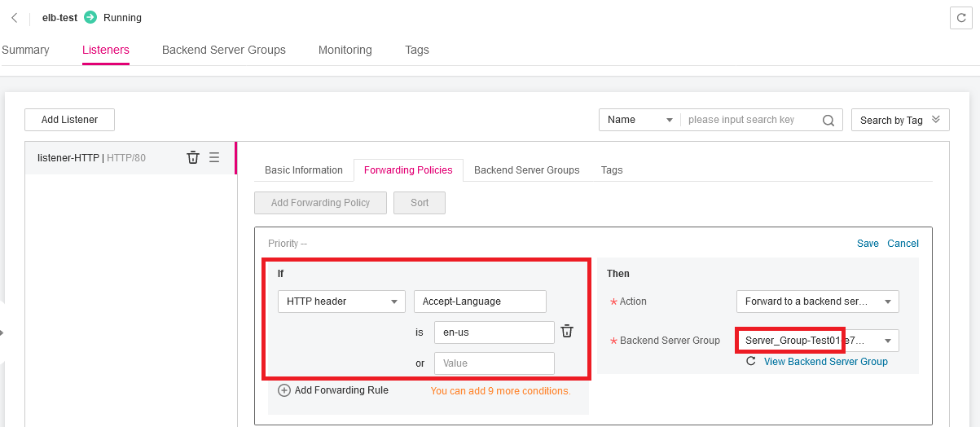Click the back arrow beside elb-test
The width and height of the screenshot is (980, 427).
(x=15, y=18)
